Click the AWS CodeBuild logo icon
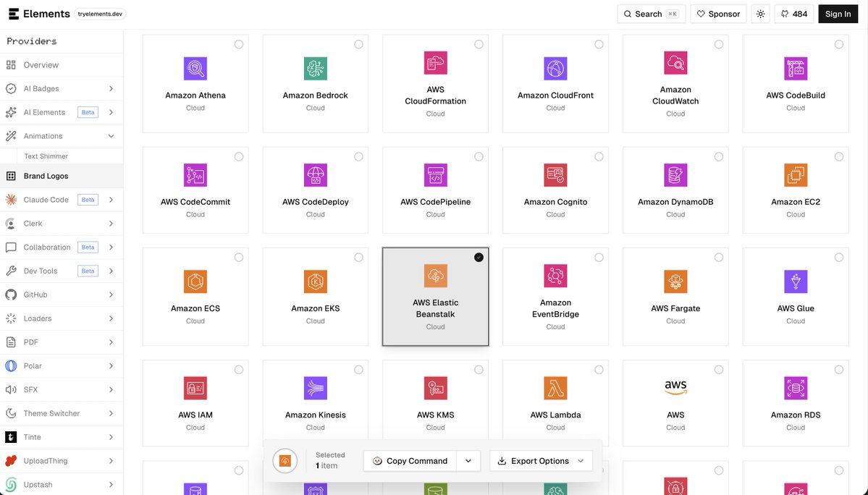The image size is (868, 495). [x=796, y=69]
